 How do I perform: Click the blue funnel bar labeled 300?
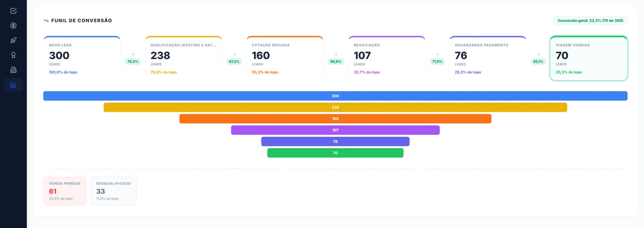click(335, 96)
